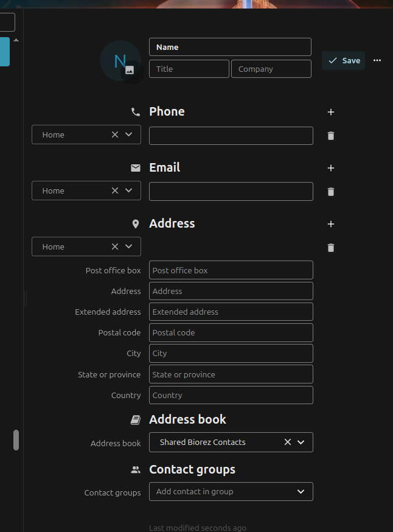Screen dimensions: 393x532
Task: Clear the email type Home selection
Action: pos(115,191)
